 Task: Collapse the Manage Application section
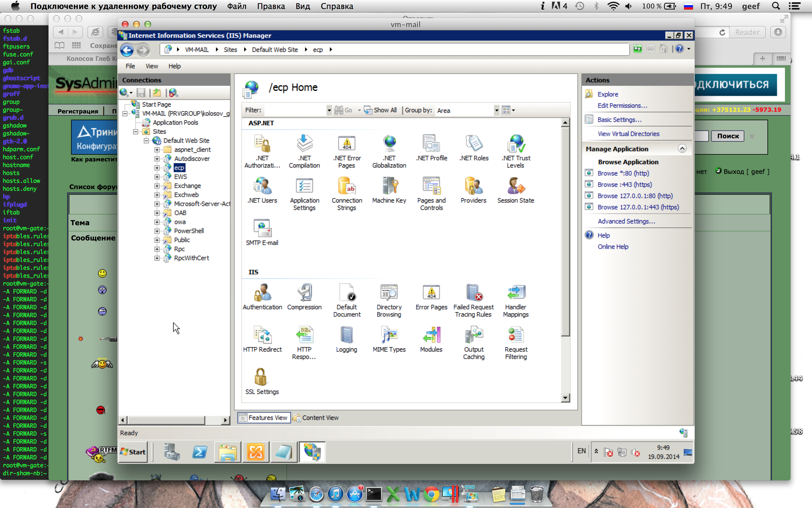point(682,148)
